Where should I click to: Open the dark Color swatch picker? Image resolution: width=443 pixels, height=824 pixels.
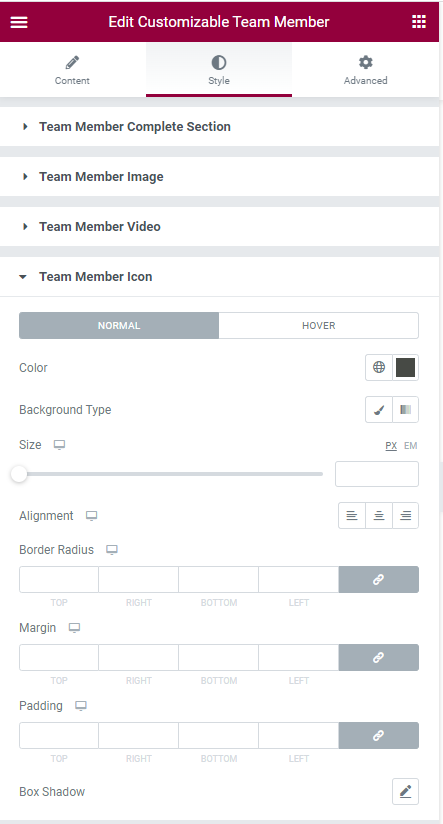(x=405, y=367)
